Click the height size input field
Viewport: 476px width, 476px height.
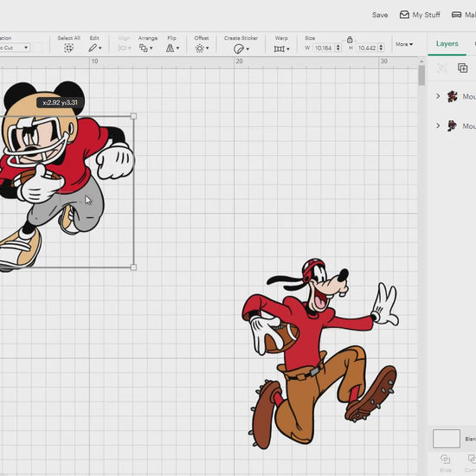click(367, 48)
